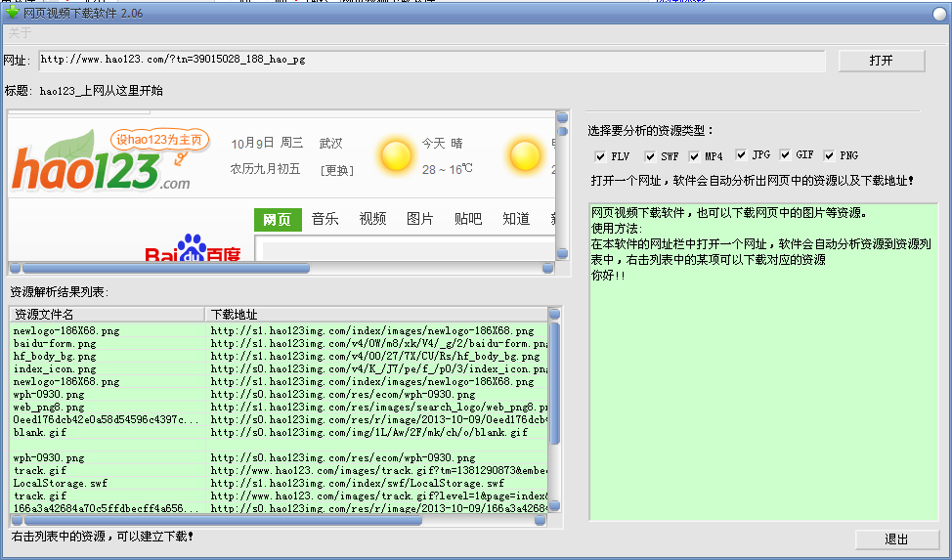This screenshot has width=952, height=560.
Task: Click the 设hao123为主页 link
Action: tap(159, 140)
